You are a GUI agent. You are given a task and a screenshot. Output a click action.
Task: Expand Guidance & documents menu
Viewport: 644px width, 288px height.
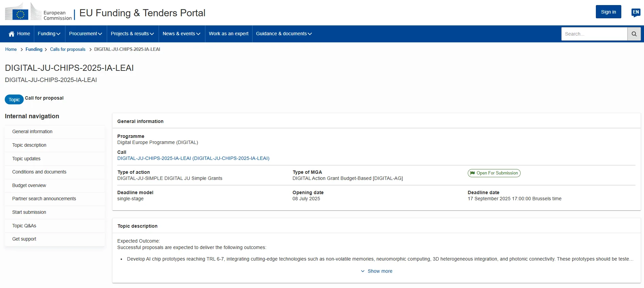pos(284,34)
